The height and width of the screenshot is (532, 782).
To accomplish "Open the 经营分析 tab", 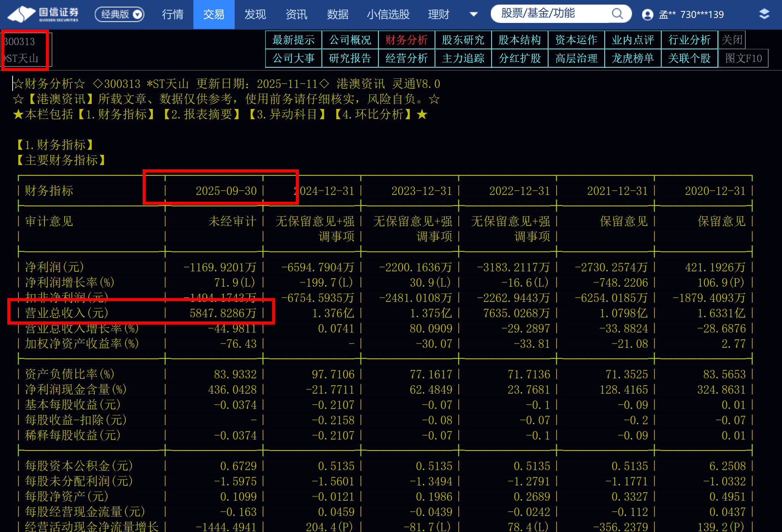I will (x=406, y=58).
